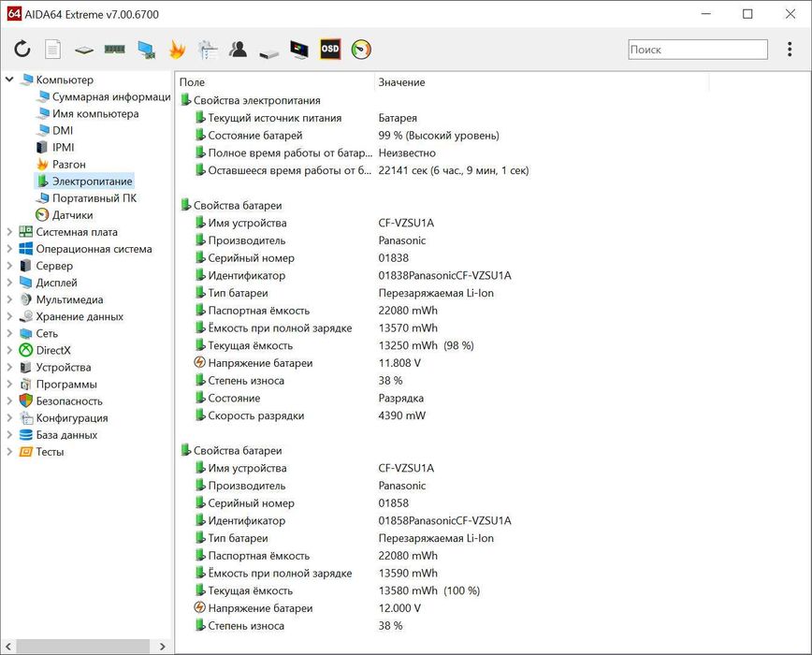Open motherboard chip icon in toolbar
Screen dimensions: 812x655
pyautogui.click(x=84, y=51)
